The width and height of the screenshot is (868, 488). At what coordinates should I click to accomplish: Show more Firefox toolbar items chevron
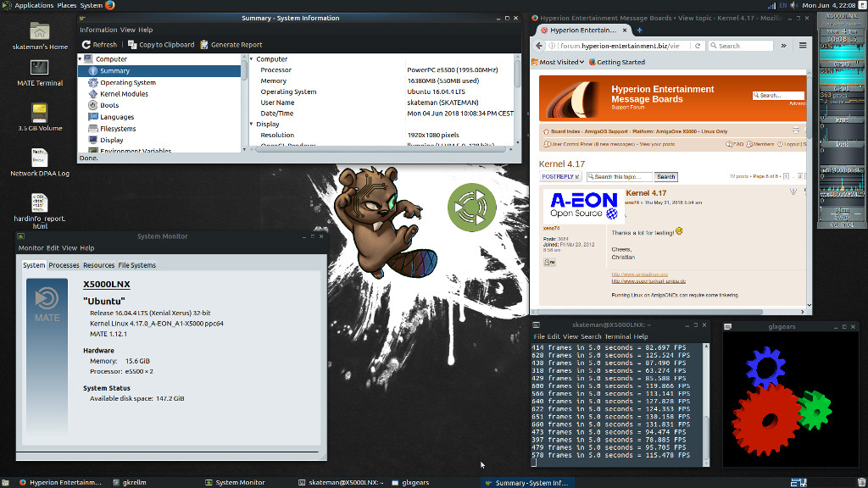pos(783,46)
